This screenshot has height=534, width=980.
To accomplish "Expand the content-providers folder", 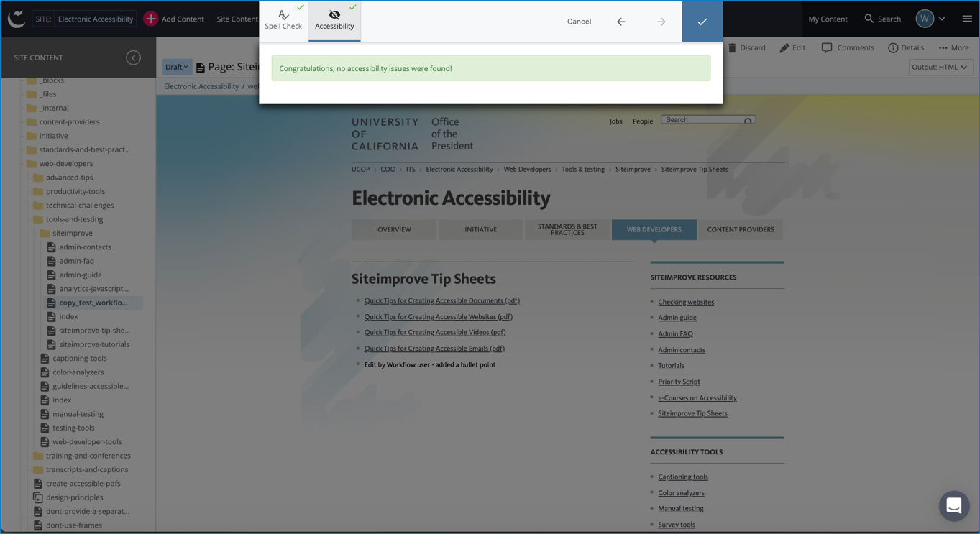I will tap(69, 121).
